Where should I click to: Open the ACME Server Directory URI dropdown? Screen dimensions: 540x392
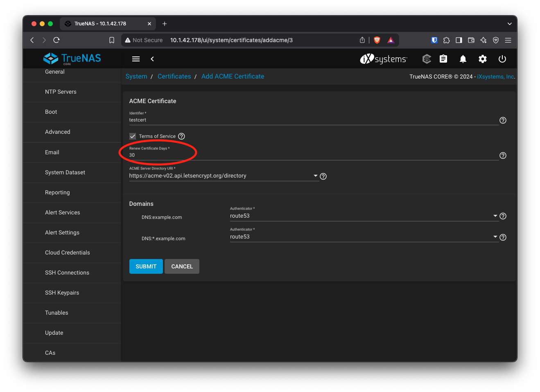pos(224,176)
